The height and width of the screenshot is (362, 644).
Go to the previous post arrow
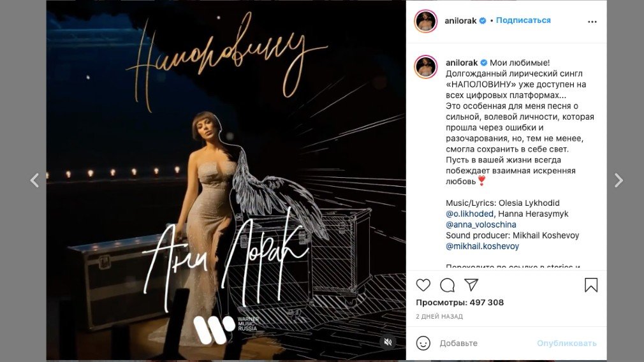tap(35, 180)
